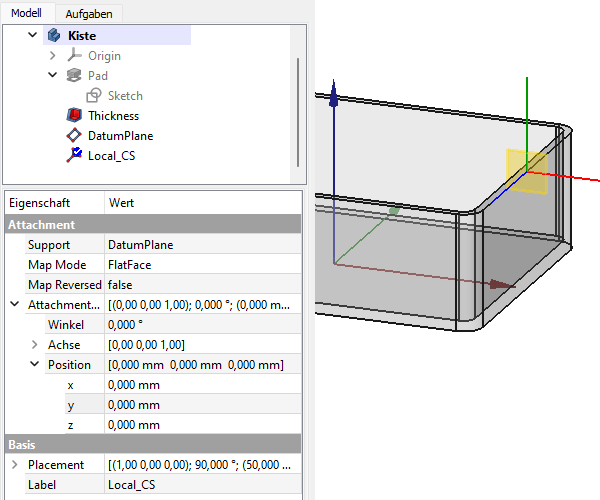600x500 pixels.
Task: Edit the Map Mode FlatFace value
Action: tap(200, 265)
